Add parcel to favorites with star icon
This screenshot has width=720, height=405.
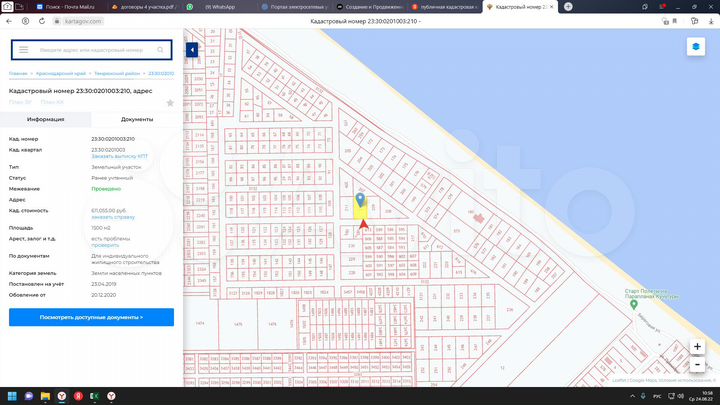[x=170, y=102]
